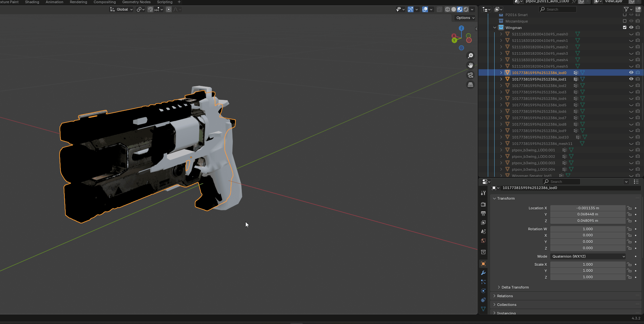Open the Physics properties tab
644x324 pixels.
click(x=483, y=291)
